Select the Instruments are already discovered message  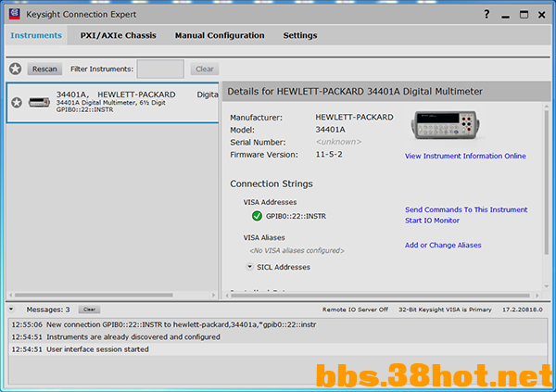[278, 336]
